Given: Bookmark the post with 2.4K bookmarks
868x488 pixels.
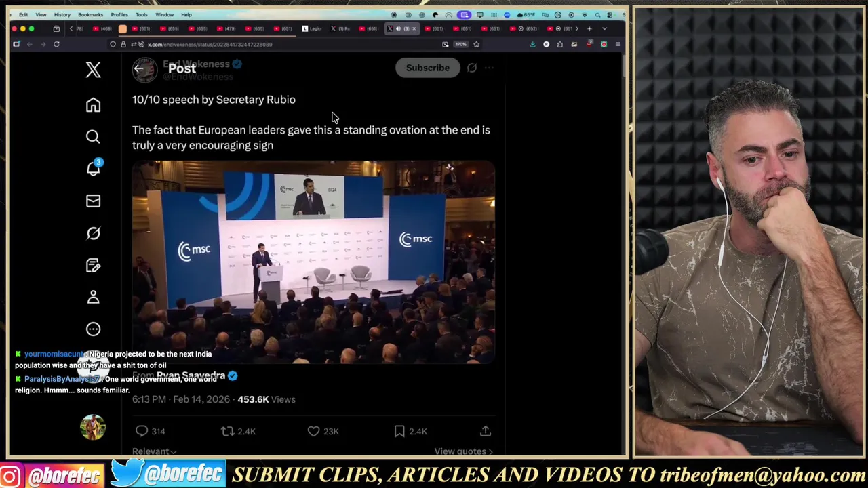Looking at the screenshot, I should (x=410, y=431).
